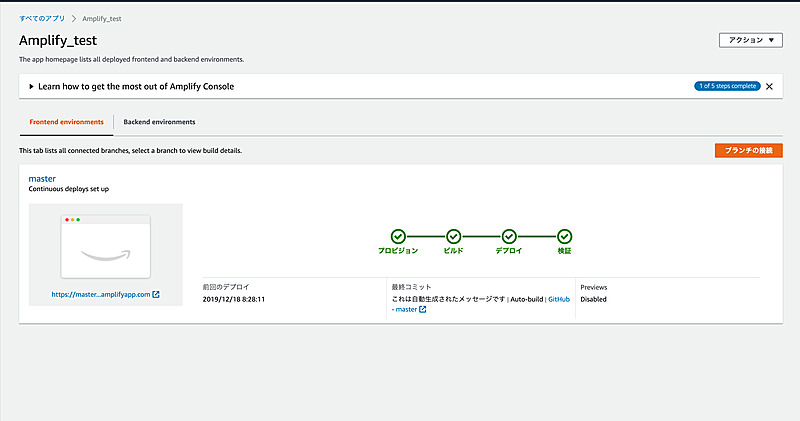Open the master branch link
The height and width of the screenshot is (421, 800).
[42, 178]
